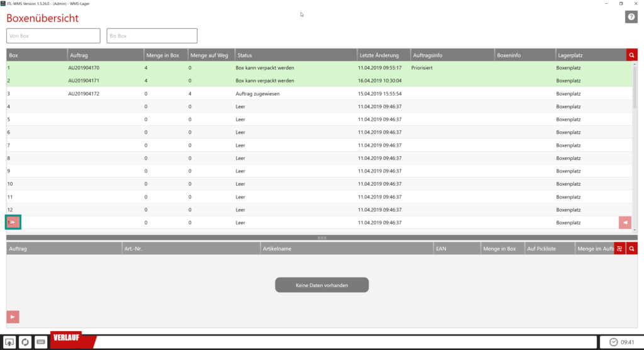Click the column swap icon in the article table
Image resolution: width=644 pixels, height=350 pixels.
(619, 249)
